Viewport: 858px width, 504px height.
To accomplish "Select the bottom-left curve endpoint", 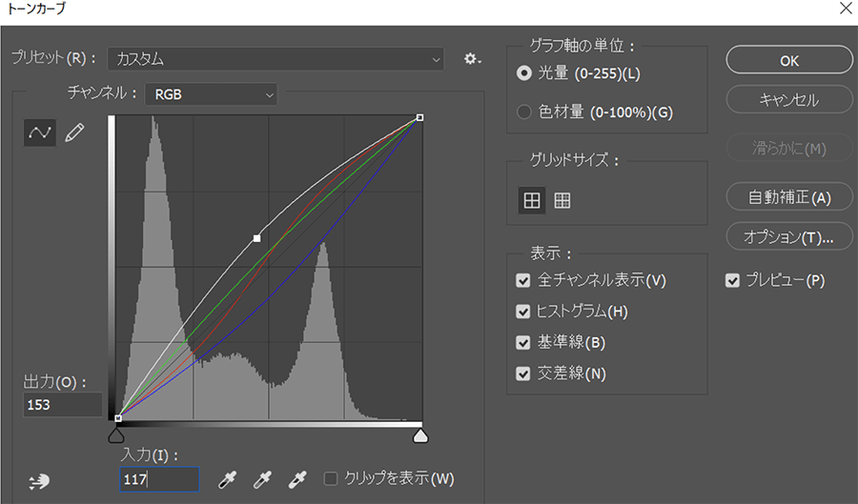I will point(118,418).
